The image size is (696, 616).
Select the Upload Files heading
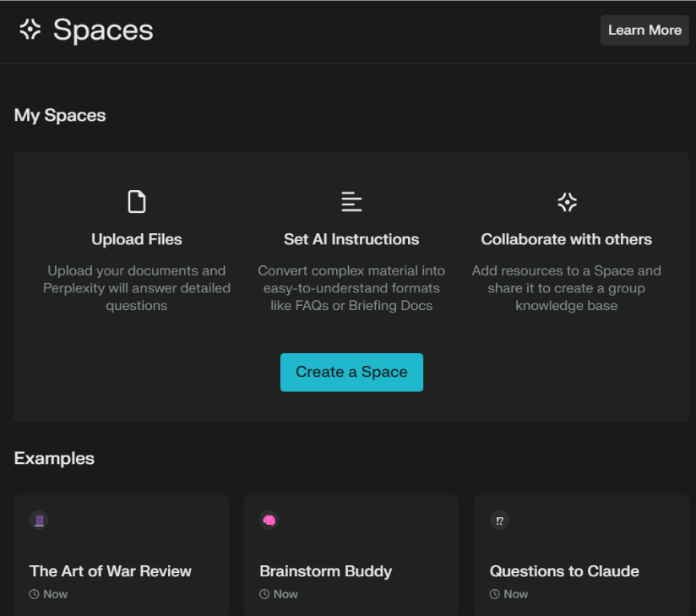click(x=137, y=239)
